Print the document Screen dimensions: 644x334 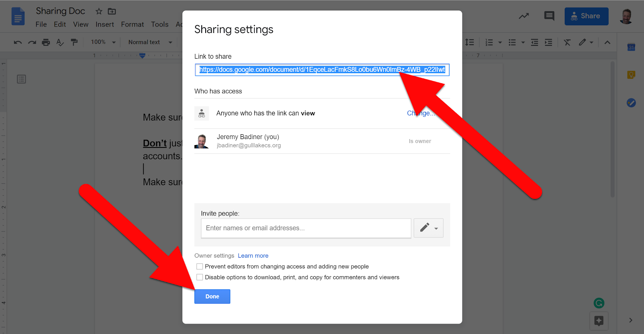pyautogui.click(x=46, y=42)
